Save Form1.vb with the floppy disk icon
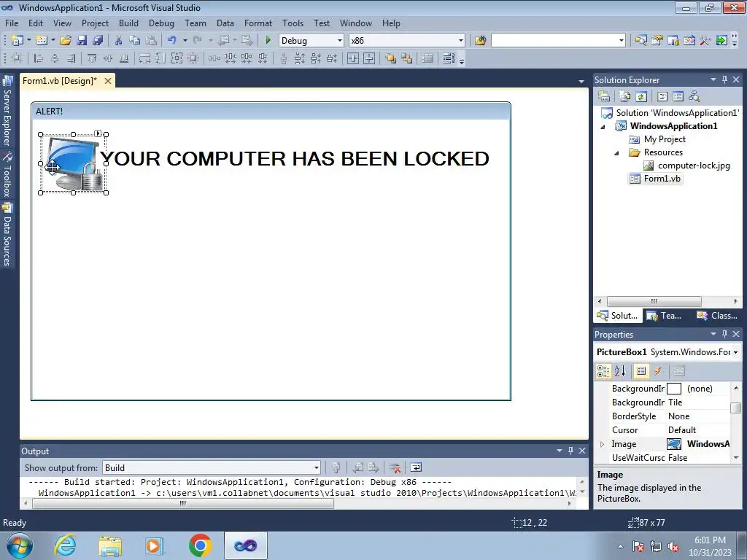This screenshot has width=747, height=560. pyautogui.click(x=82, y=41)
